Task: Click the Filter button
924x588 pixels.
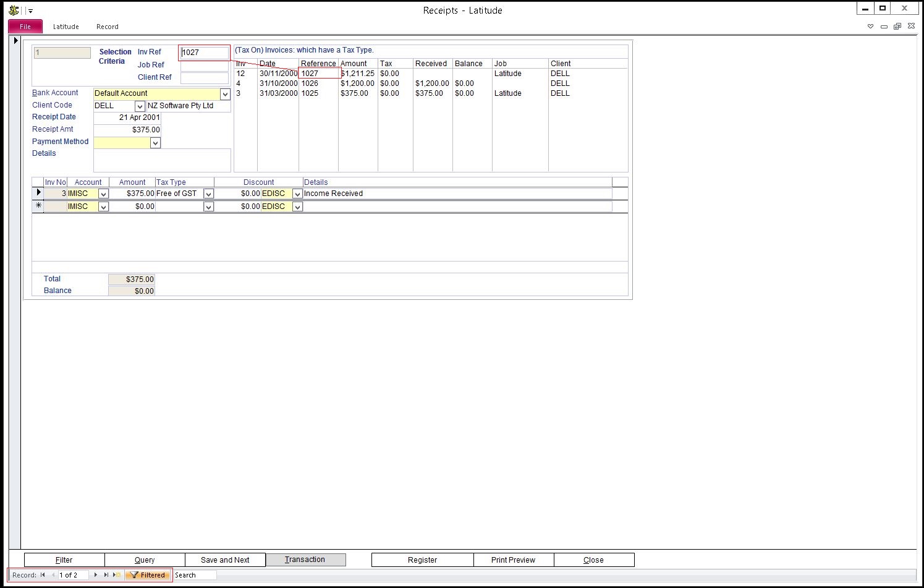Action: (64, 560)
